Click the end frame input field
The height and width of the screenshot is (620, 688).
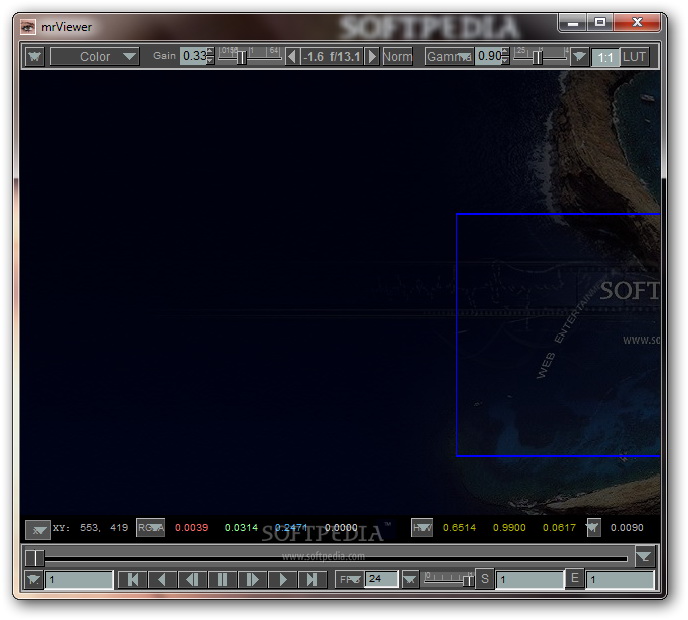[x=620, y=580]
